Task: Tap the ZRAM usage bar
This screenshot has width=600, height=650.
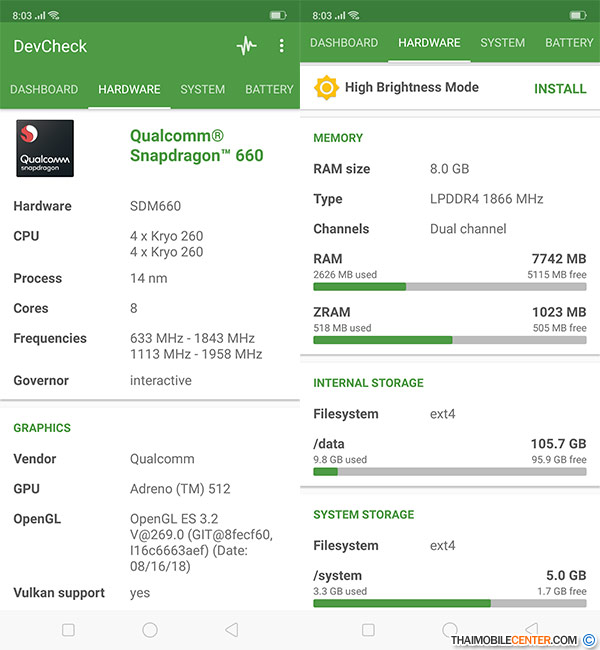Action: 449,340
